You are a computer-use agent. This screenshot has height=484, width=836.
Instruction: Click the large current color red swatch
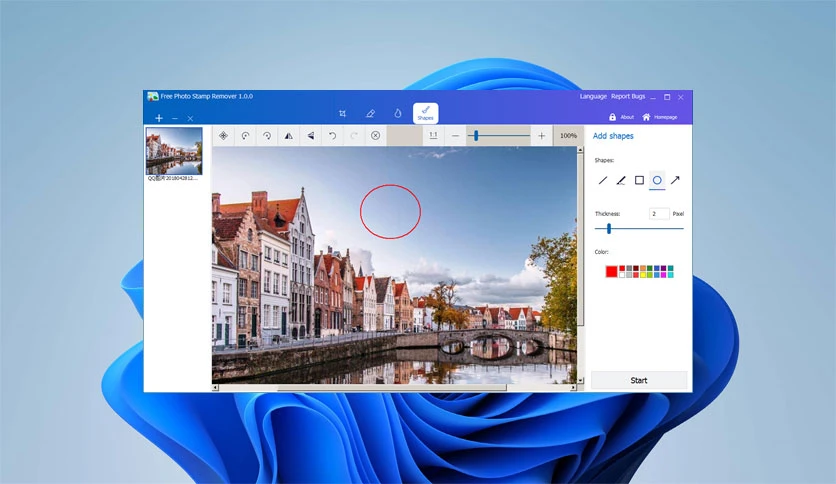click(x=612, y=271)
